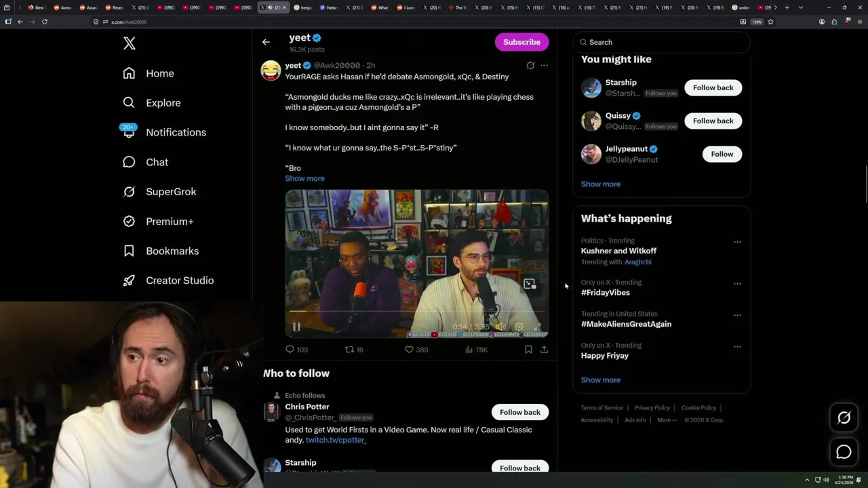Reload the page in the browser
868x488 pixels.
tap(45, 22)
